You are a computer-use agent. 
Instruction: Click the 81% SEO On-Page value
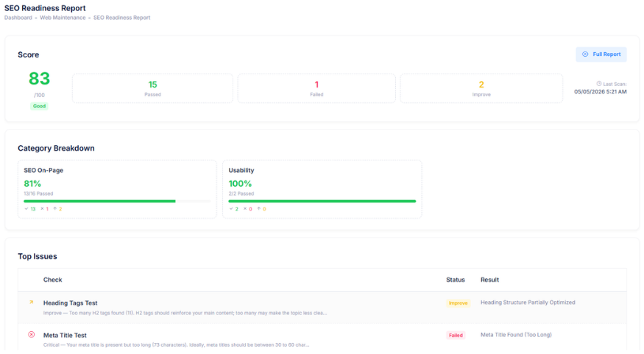pos(32,183)
